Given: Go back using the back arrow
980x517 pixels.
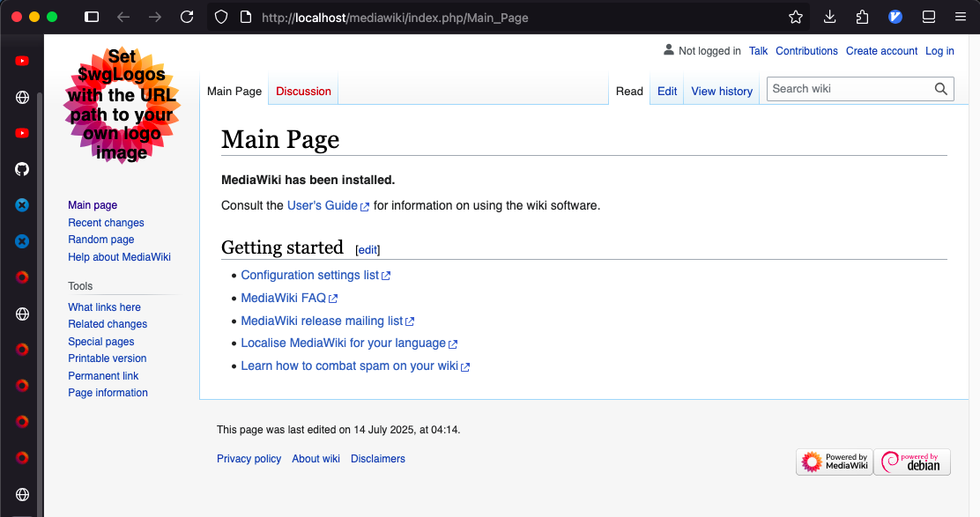Looking at the screenshot, I should (x=123, y=17).
